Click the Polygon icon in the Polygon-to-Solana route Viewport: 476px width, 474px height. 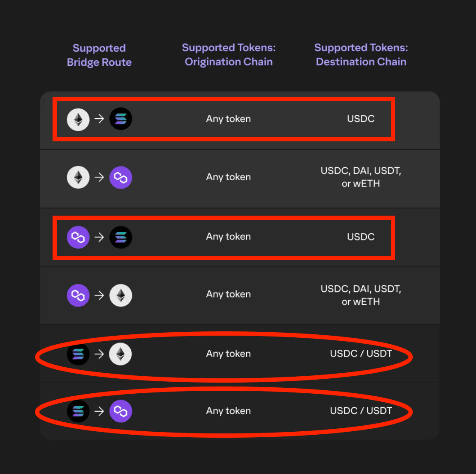click(x=78, y=237)
